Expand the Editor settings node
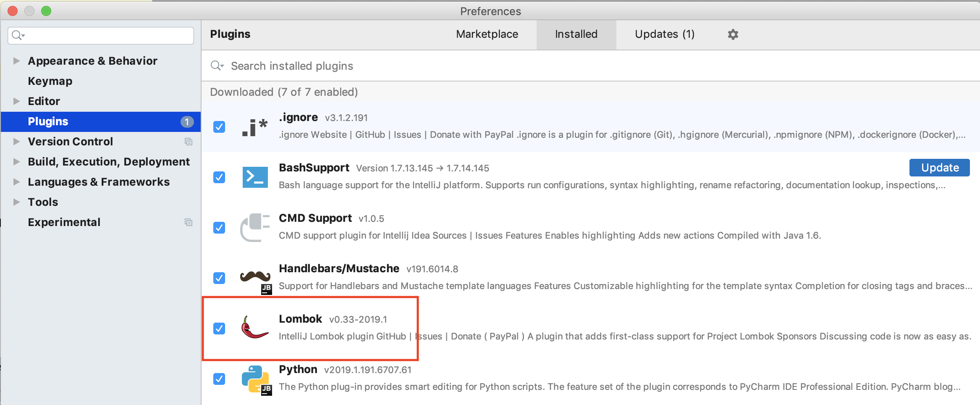The image size is (980, 405). point(16,101)
